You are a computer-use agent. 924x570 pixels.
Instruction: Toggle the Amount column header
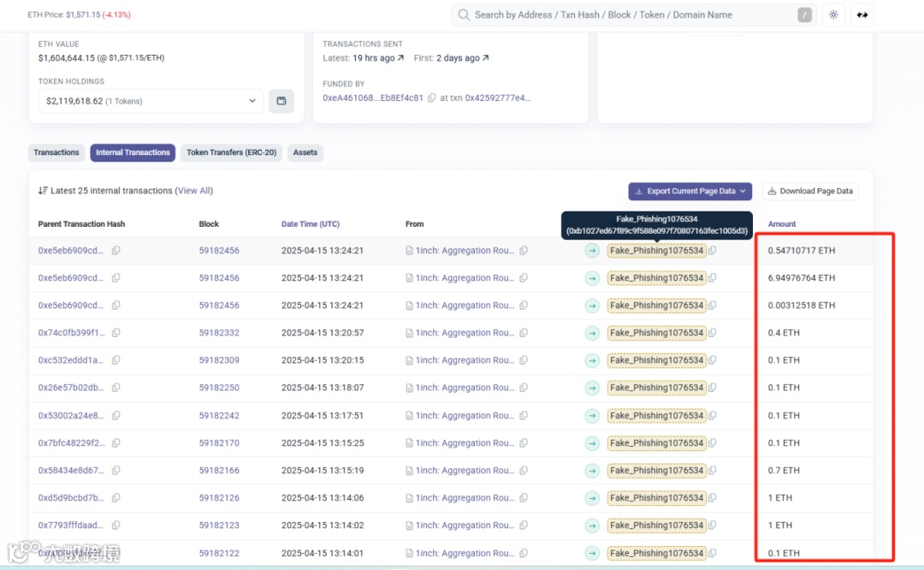click(x=782, y=224)
